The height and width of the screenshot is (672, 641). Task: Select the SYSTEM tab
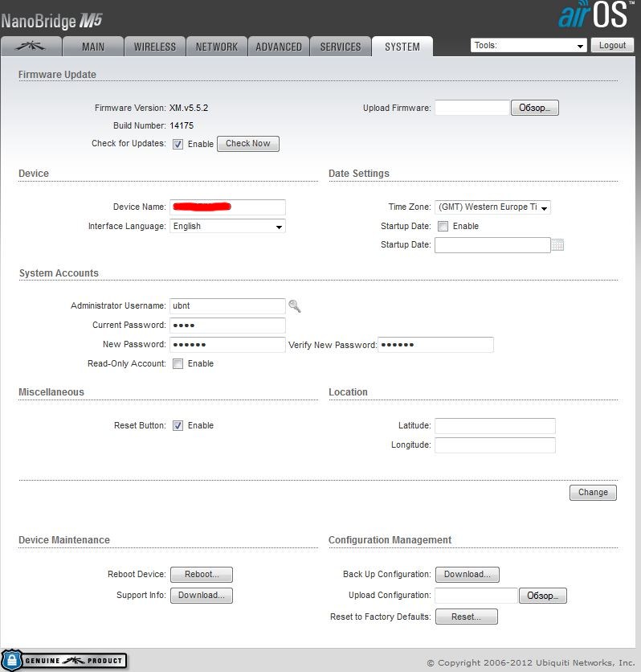(402, 47)
